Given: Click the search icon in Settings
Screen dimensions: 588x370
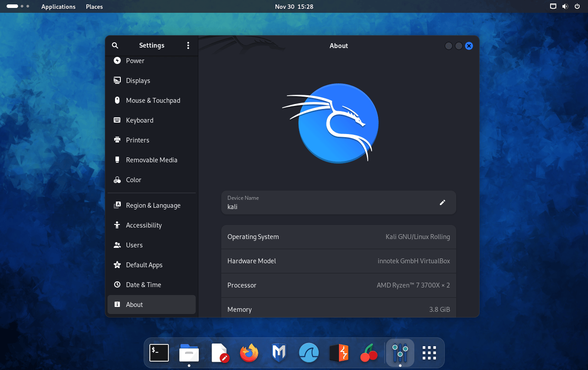Looking at the screenshot, I should click(115, 45).
